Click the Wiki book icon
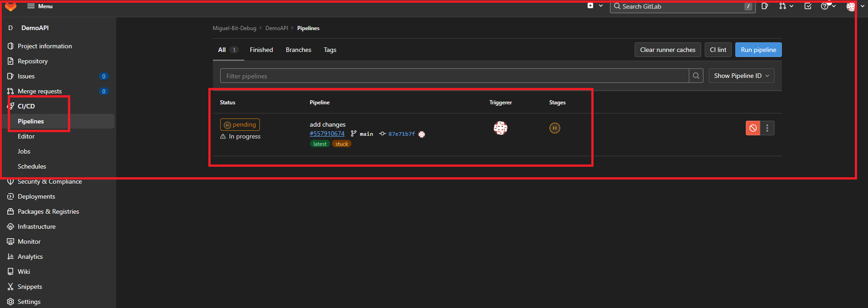Image resolution: width=868 pixels, height=308 pixels. [x=10, y=272]
